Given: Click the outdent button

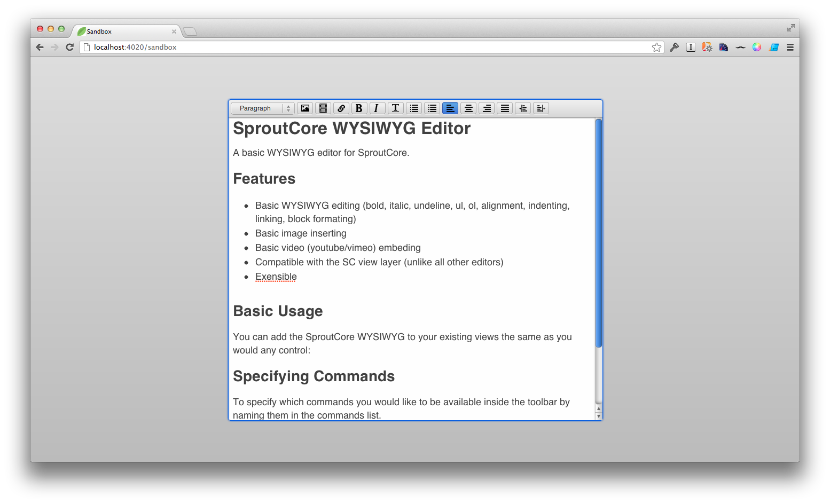Looking at the screenshot, I should point(523,108).
